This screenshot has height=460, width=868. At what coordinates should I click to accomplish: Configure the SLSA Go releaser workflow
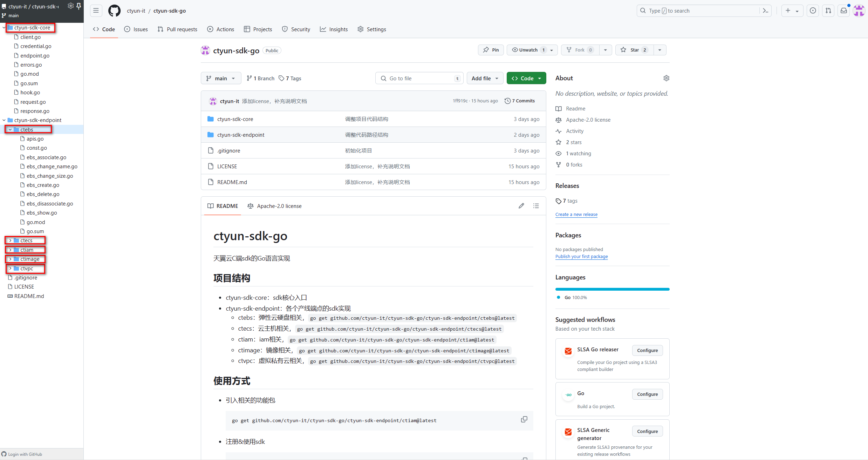coord(647,351)
